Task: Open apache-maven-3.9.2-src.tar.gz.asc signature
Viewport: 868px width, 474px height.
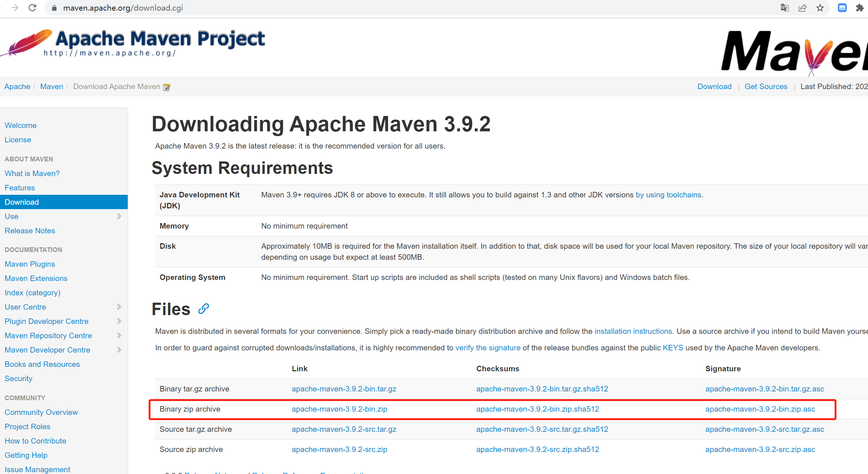Action: click(765, 429)
